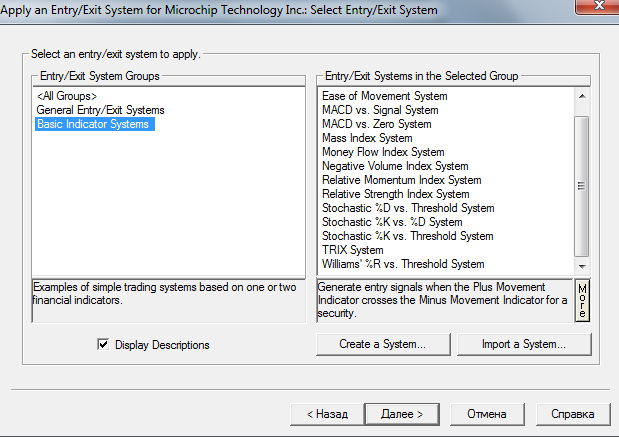Select <All Groups> in system groups list
This screenshot has height=437, width=619.
point(66,96)
